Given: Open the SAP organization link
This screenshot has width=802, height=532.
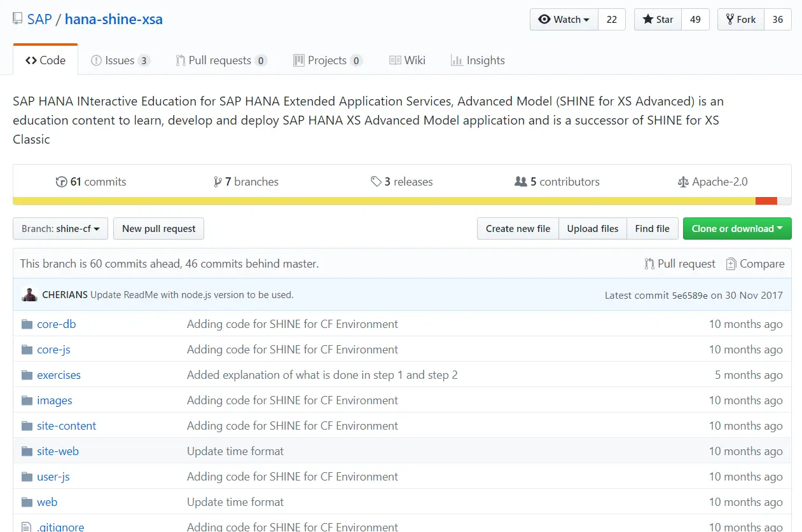Looking at the screenshot, I should [x=39, y=19].
